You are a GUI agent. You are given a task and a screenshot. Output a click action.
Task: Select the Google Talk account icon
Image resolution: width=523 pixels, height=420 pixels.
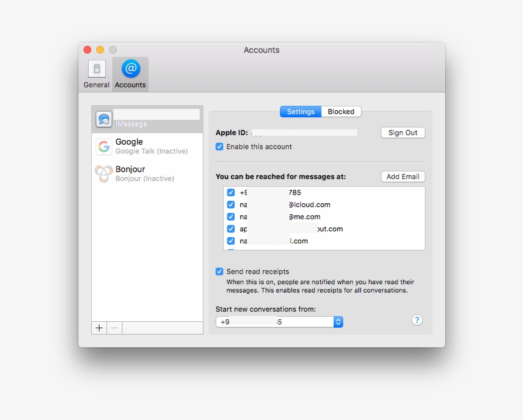click(x=103, y=147)
